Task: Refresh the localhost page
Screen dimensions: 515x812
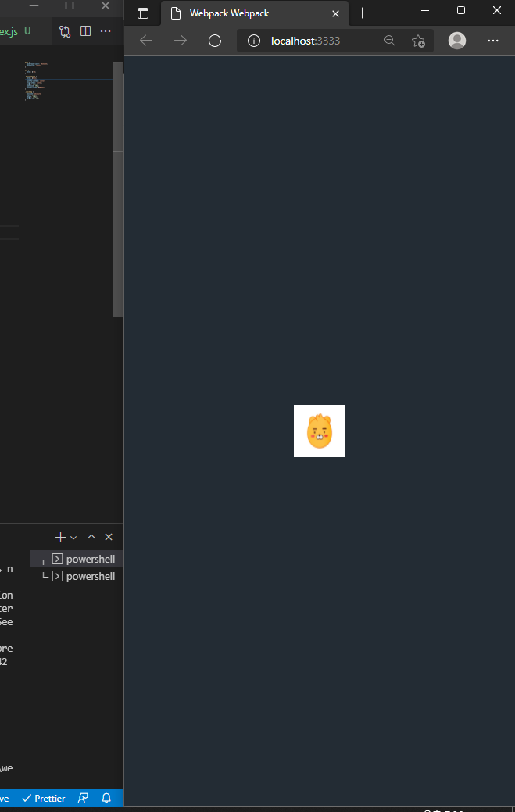Action: click(x=215, y=41)
